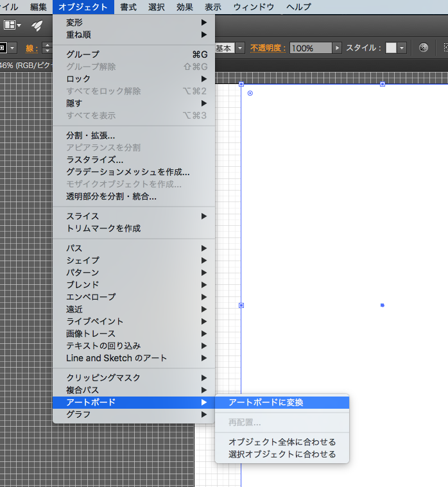
Task: Expand the ブレンド submenu
Action: [x=134, y=285]
